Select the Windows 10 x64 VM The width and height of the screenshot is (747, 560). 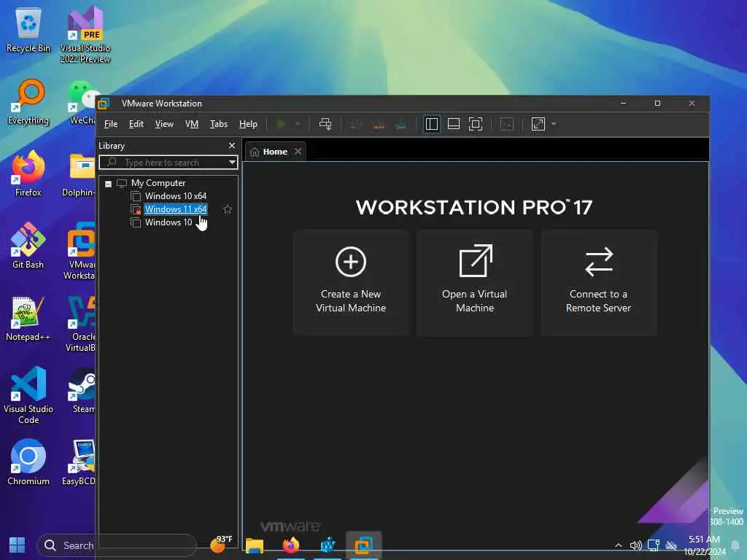click(x=176, y=196)
